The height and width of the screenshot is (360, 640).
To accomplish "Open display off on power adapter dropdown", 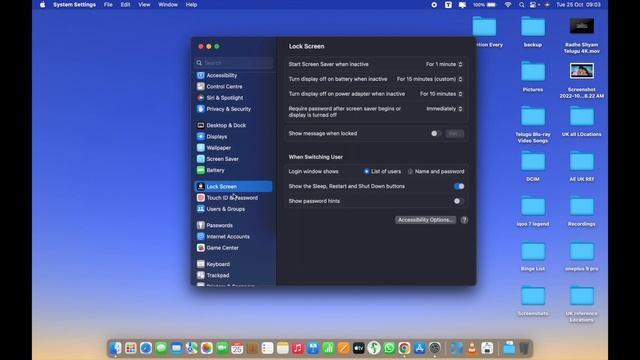I will [441, 94].
